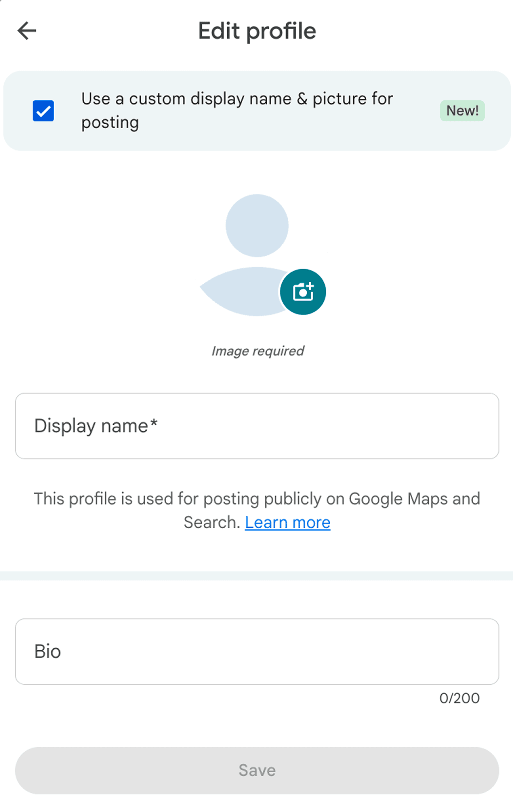Focus the Display name input field
The width and height of the screenshot is (513, 812).
coord(256,426)
